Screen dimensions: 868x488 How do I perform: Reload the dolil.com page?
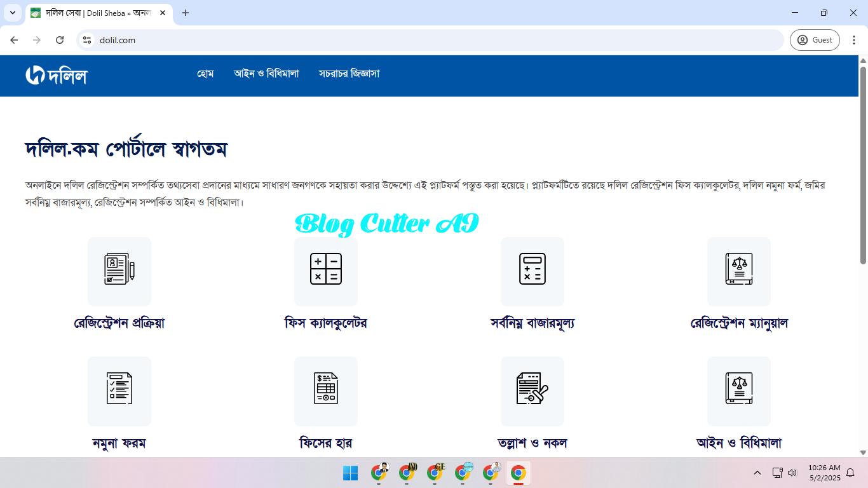(x=60, y=40)
